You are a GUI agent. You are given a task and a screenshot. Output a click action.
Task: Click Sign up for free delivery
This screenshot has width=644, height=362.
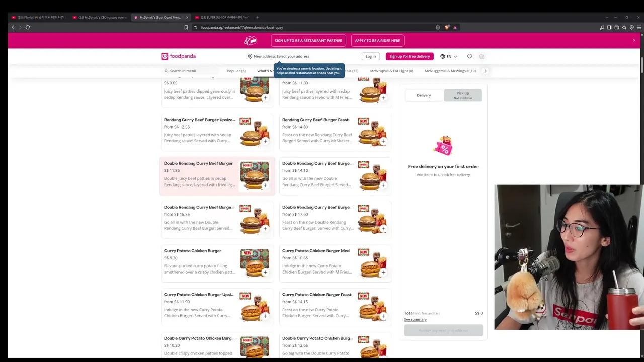coord(410,56)
